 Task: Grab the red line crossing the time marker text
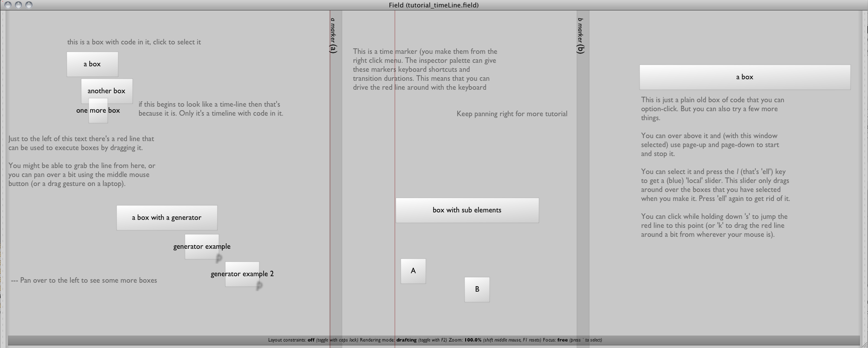(395, 150)
